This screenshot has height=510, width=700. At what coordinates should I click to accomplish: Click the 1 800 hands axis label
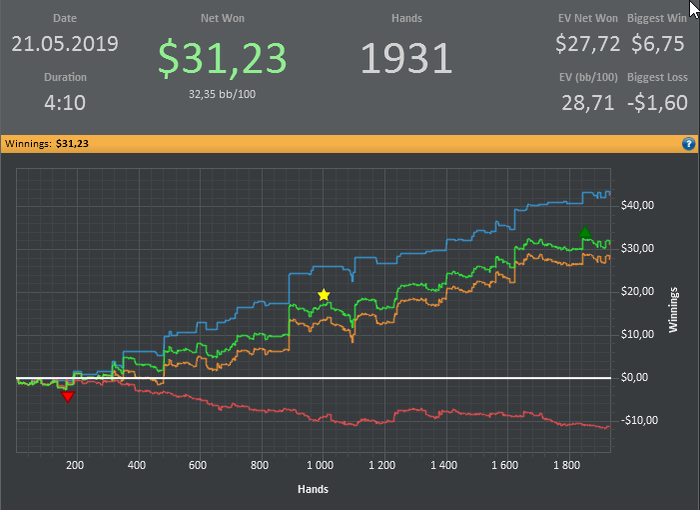pos(567,465)
